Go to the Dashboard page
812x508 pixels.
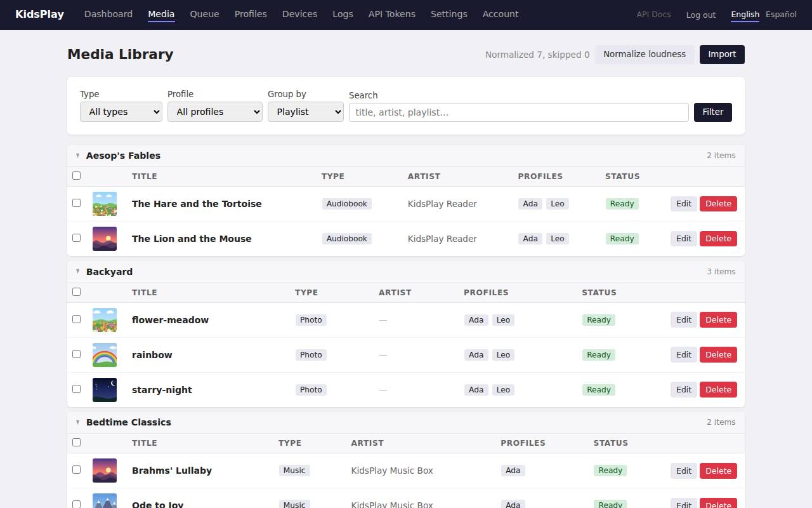[108, 14]
